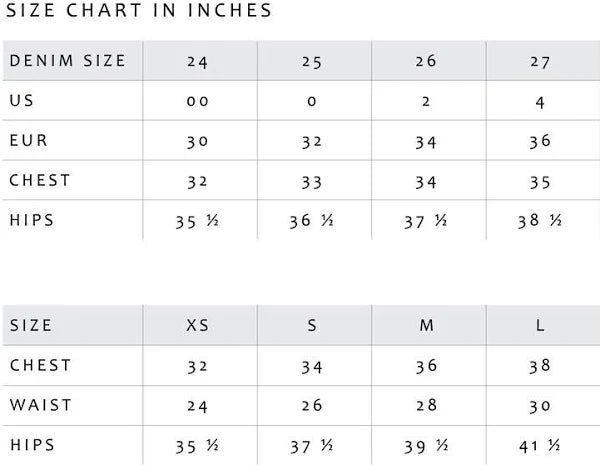The width and height of the screenshot is (600, 465).
Task: Click the US size "00" cell
Action: [198, 101]
